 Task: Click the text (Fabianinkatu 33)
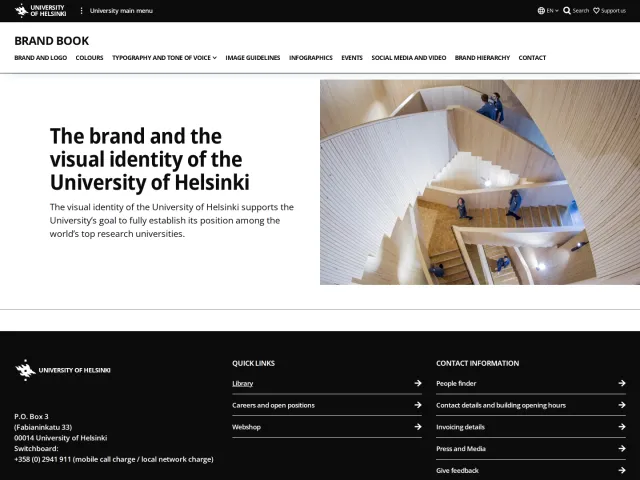point(43,427)
